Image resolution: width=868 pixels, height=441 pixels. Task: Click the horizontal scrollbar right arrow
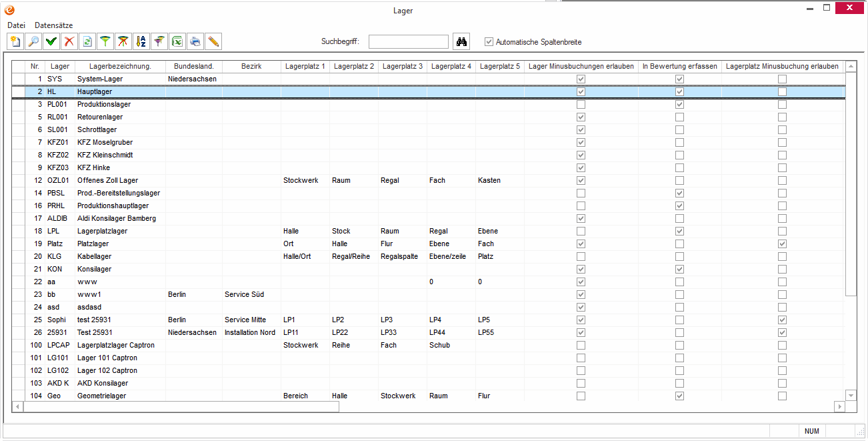click(x=839, y=406)
